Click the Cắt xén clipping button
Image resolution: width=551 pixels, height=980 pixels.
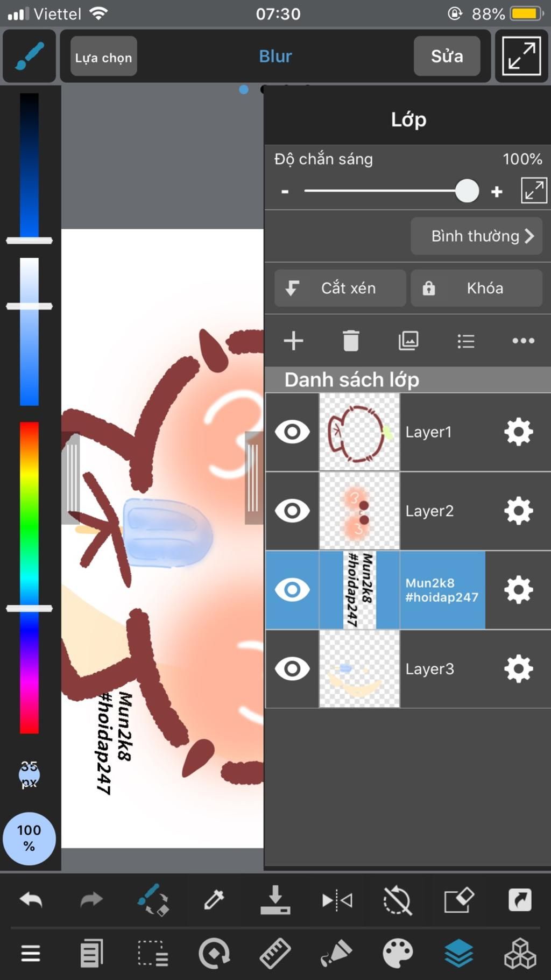340,288
